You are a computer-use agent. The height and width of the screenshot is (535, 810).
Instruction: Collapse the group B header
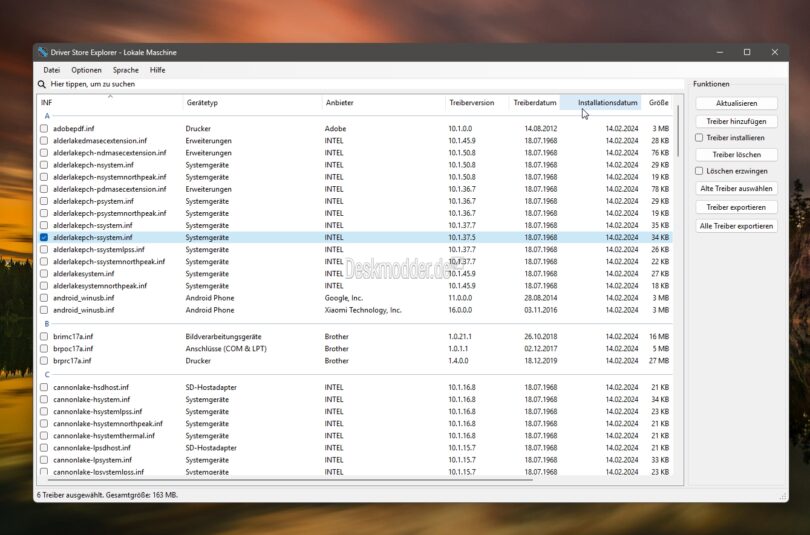47,324
